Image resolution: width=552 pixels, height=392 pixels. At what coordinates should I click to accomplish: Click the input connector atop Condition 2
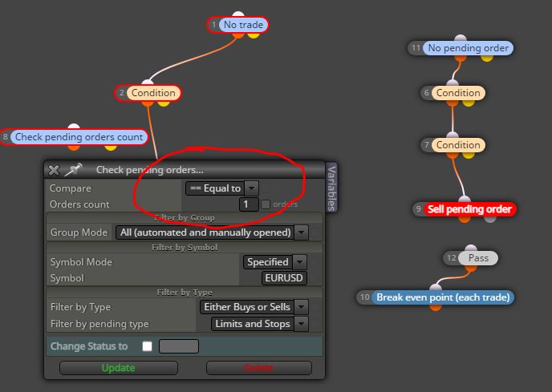148,83
